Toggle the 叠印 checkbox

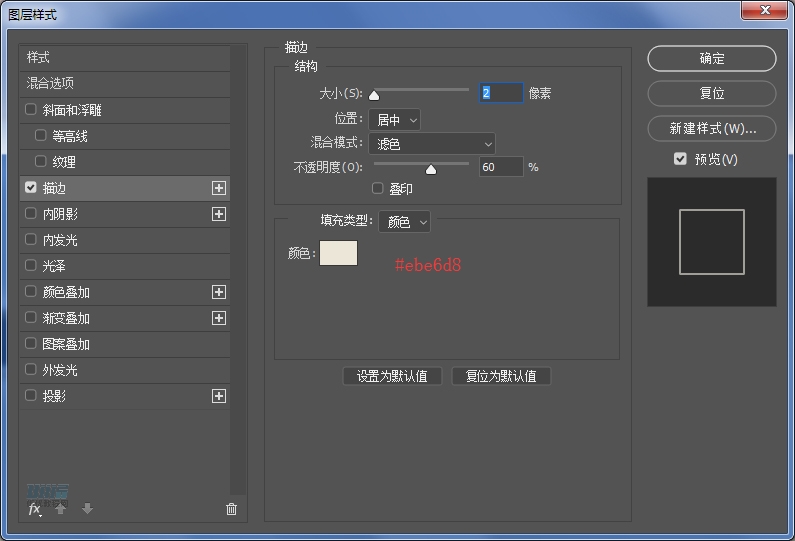pos(378,188)
